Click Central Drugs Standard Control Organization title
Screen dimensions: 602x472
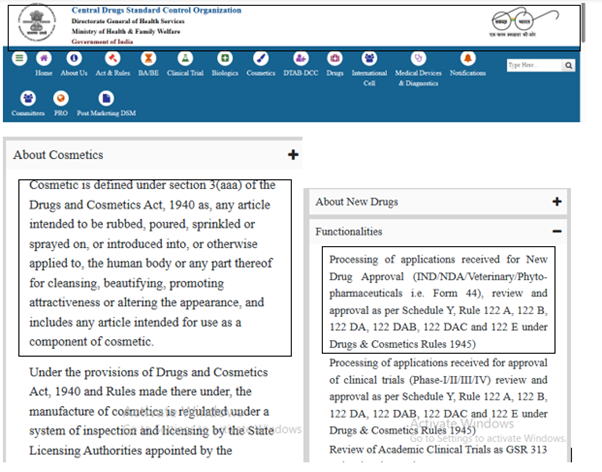tap(156, 10)
